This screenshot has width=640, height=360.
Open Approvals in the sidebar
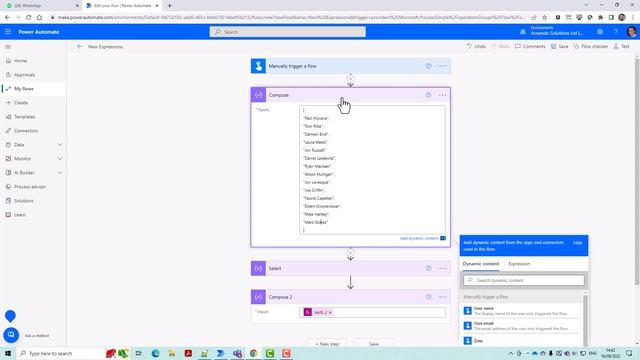click(24, 75)
